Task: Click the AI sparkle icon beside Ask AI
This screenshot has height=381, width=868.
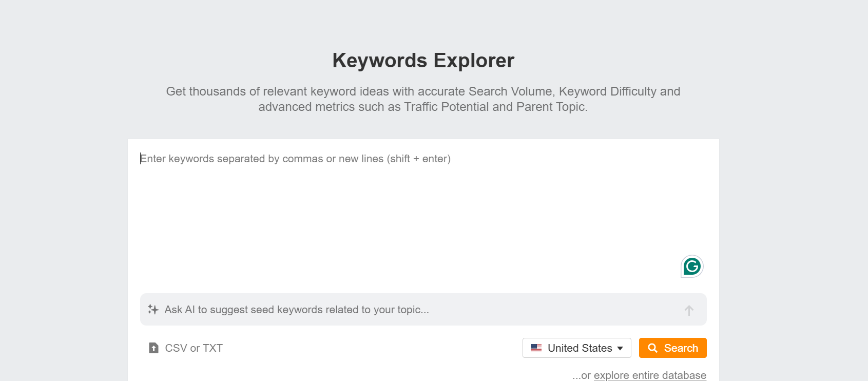Action: pyautogui.click(x=153, y=309)
